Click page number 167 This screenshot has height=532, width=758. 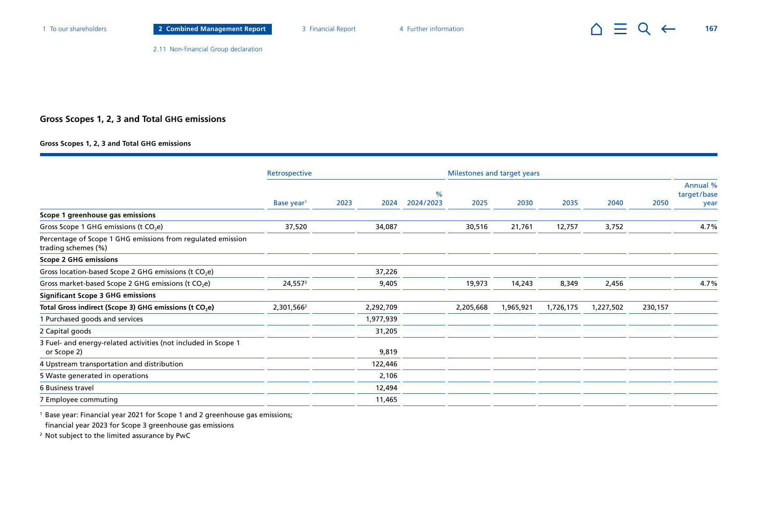[x=711, y=29]
